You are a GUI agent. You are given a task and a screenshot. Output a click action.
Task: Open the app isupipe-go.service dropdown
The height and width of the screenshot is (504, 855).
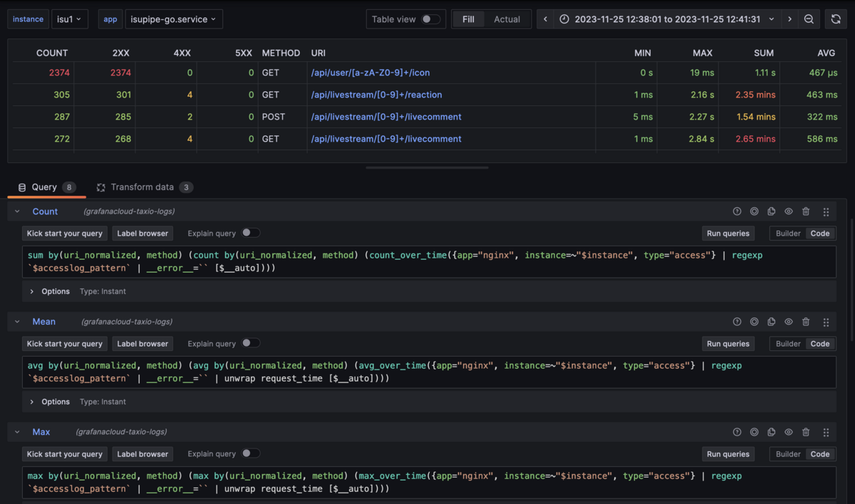point(174,19)
